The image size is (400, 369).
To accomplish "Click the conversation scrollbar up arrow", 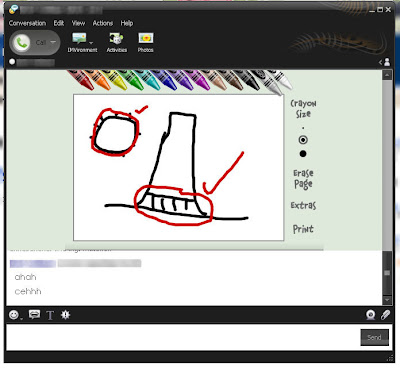I will click(387, 75).
